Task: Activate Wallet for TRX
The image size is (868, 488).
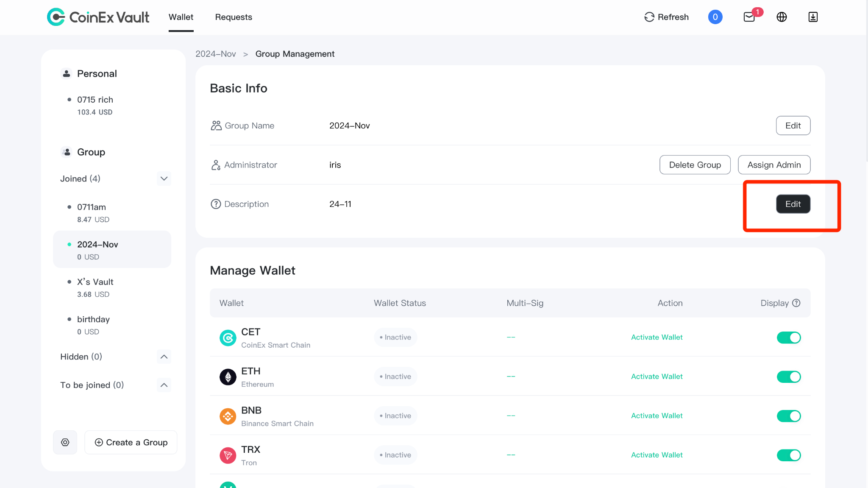Action: [x=657, y=455]
